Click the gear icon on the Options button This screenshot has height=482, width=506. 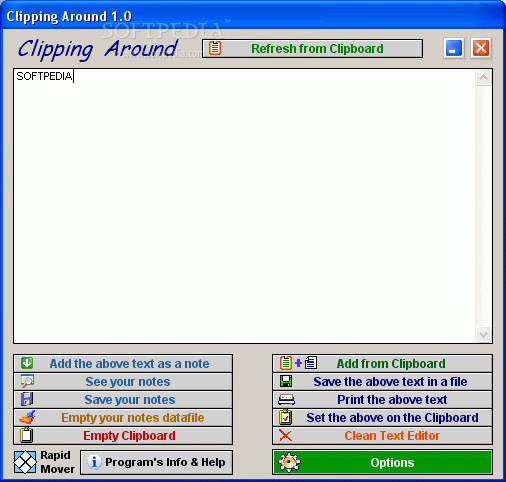[x=289, y=462]
